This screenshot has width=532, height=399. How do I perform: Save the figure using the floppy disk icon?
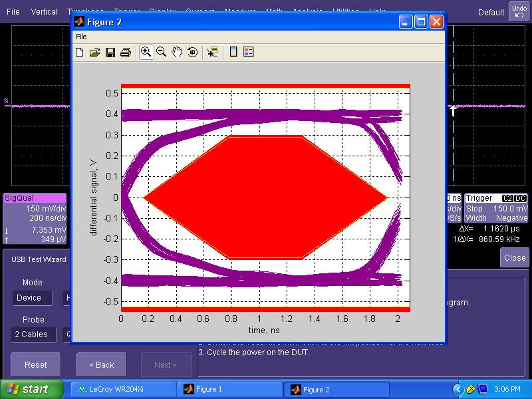coord(110,53)
